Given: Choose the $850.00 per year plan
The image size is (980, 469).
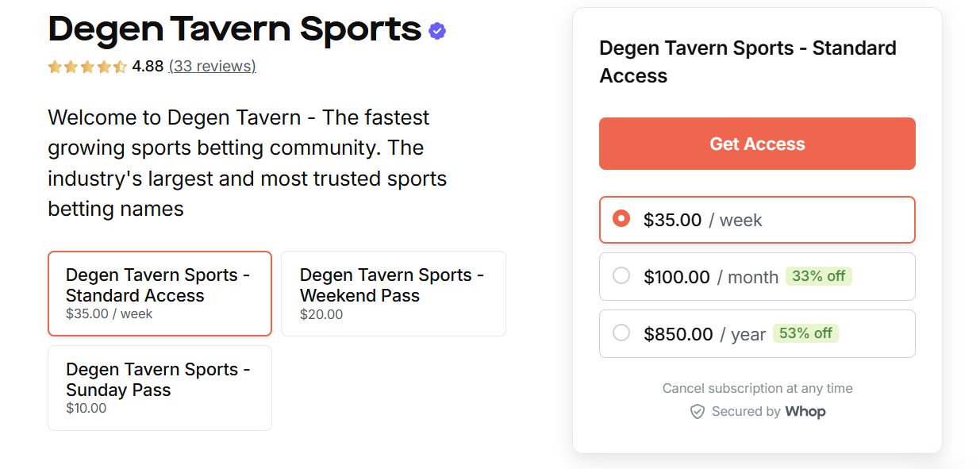Looking at the screenshot, I should (622, 333).
